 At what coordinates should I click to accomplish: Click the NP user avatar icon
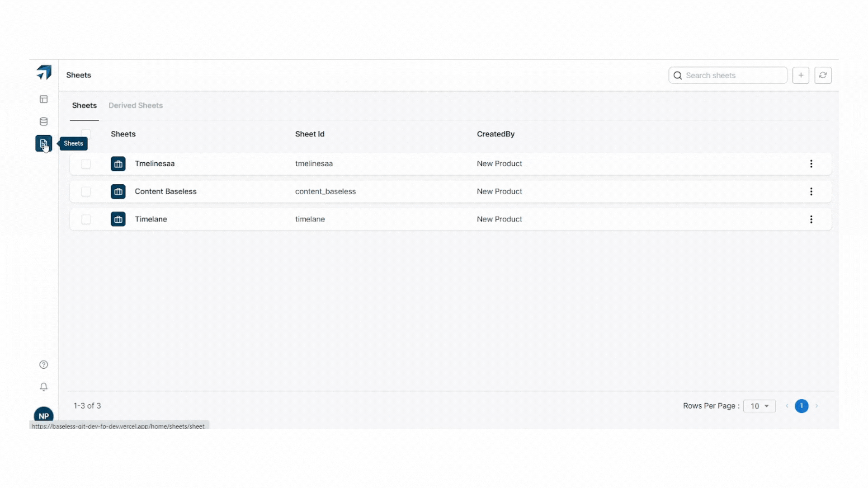[43, 415]
